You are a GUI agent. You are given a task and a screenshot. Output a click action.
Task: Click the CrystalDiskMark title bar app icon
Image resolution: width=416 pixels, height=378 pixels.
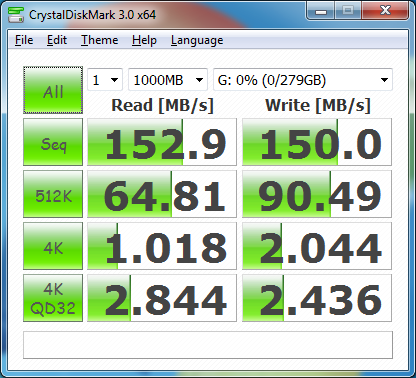pos(16,14)
